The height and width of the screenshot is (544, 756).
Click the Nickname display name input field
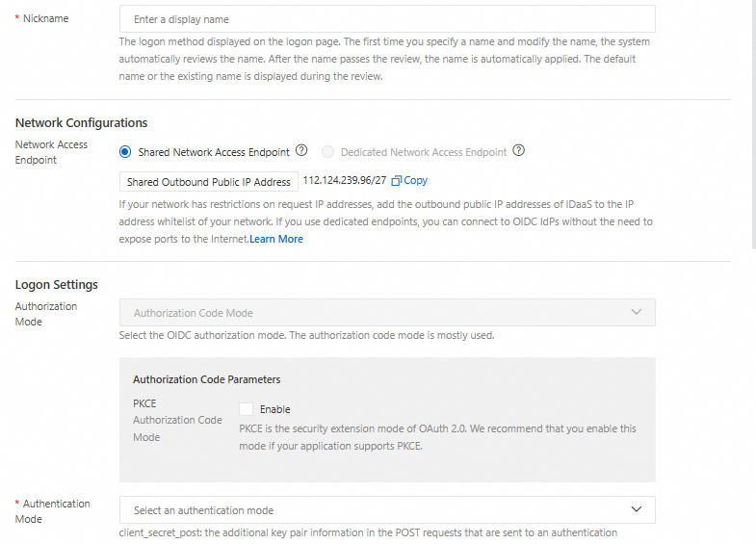coord(387,19)
